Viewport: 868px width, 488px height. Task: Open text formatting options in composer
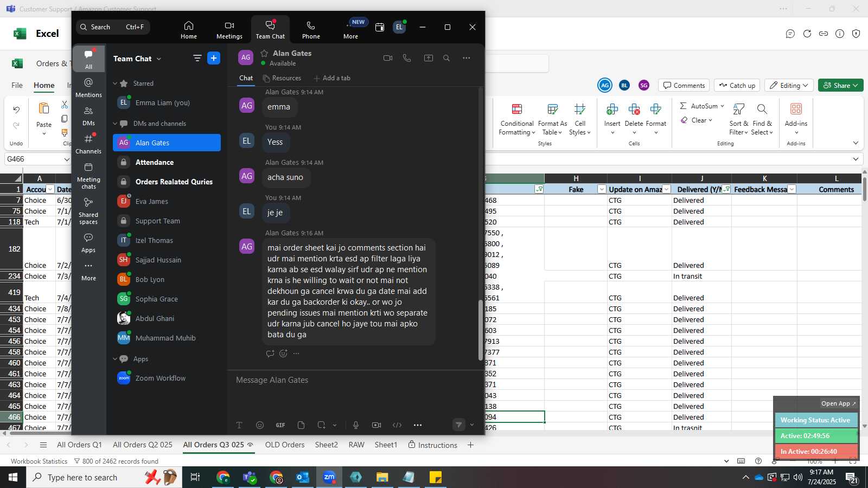pos(239,425)
